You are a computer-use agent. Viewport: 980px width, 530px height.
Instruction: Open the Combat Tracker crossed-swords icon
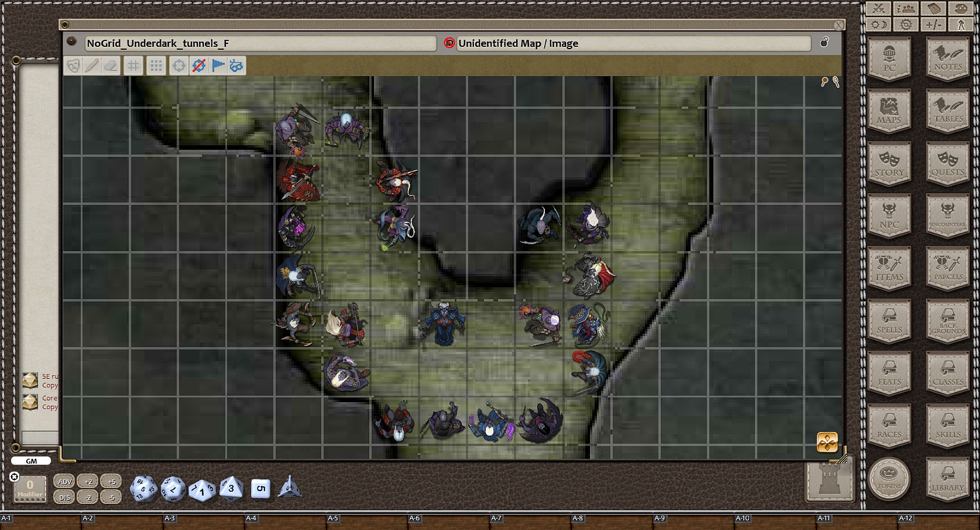click(878, 9)
